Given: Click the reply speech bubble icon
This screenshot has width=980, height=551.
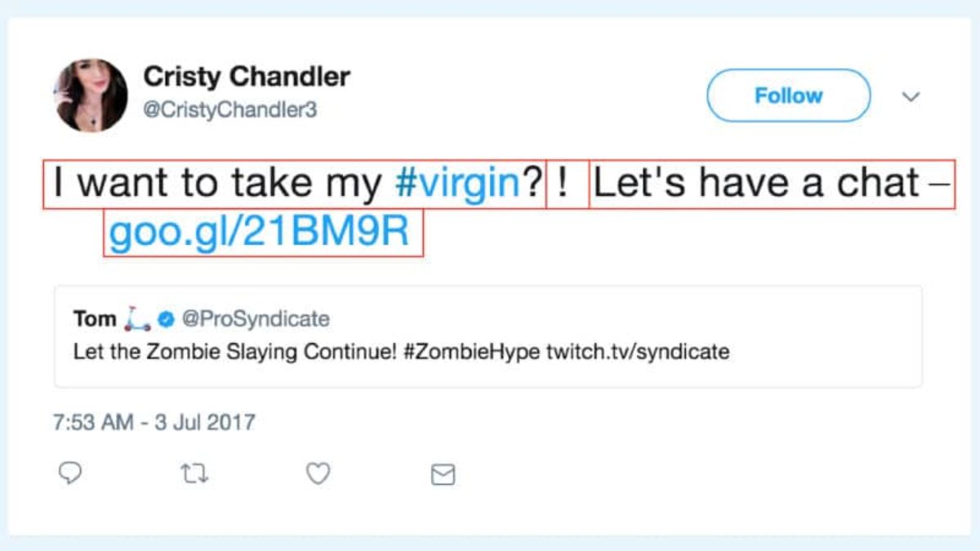Looking at the screenshot, I should pyautogui.click(x=70, y=473).
